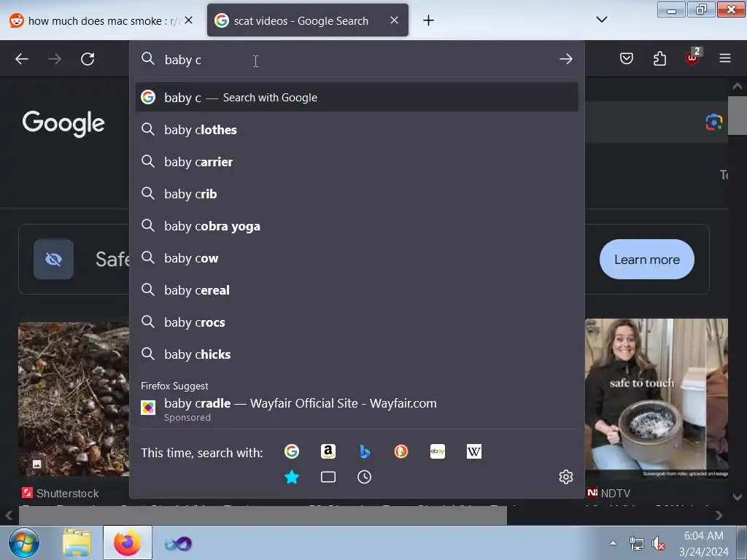This screenshot has height=560, width=747.
Task: Open the Firefox hamburger menu
Action: [x=725, y=58]
